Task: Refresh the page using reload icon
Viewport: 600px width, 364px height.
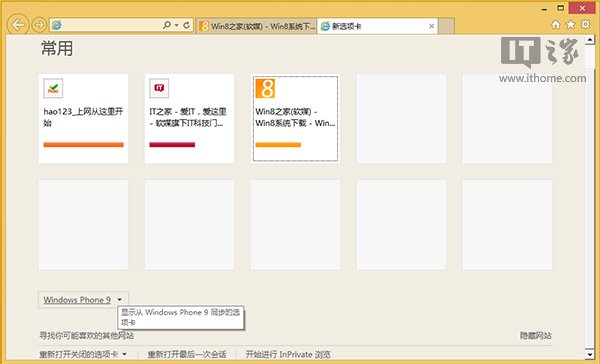Action: coord(186,25)
